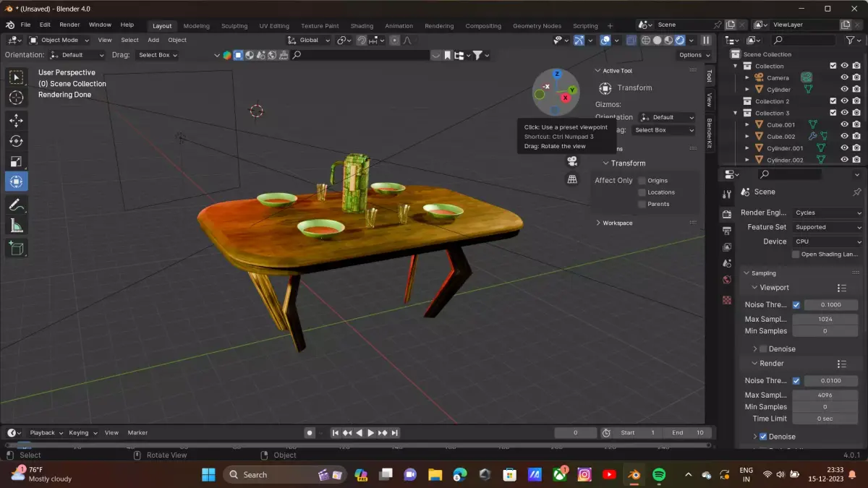This screenshot has height=488, width=868.
Task: Click the Play animation button
Action: tap(370, 432)
